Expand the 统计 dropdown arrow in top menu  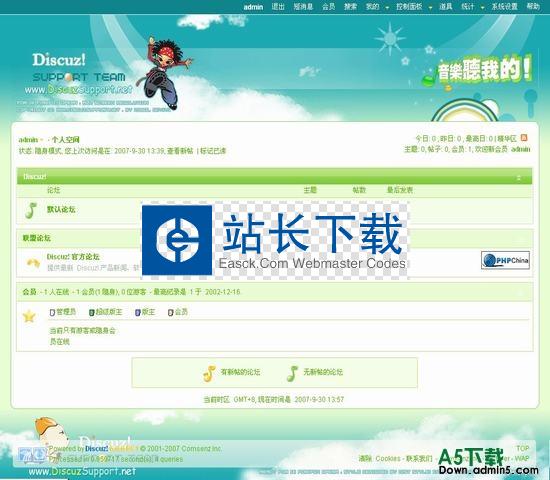coord(483,7)
